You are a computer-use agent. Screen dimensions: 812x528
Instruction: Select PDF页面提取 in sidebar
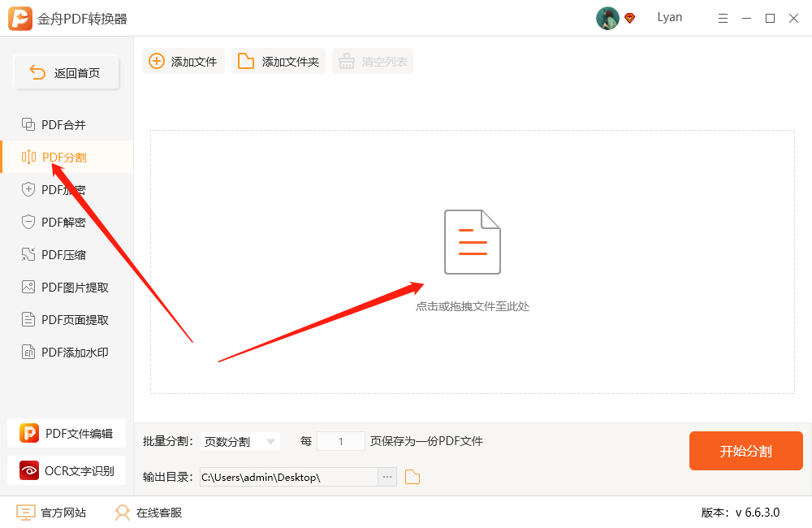[x=67, y=320]
